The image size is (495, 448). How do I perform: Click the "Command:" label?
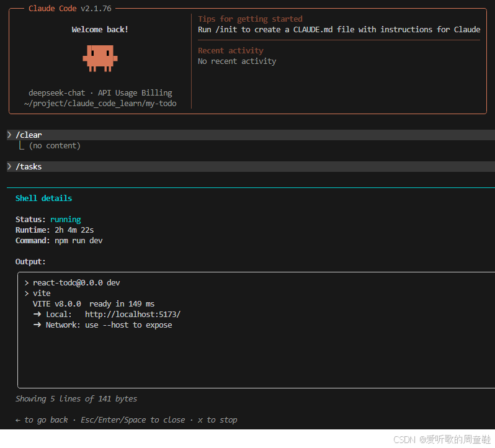(x=33, y=241)
